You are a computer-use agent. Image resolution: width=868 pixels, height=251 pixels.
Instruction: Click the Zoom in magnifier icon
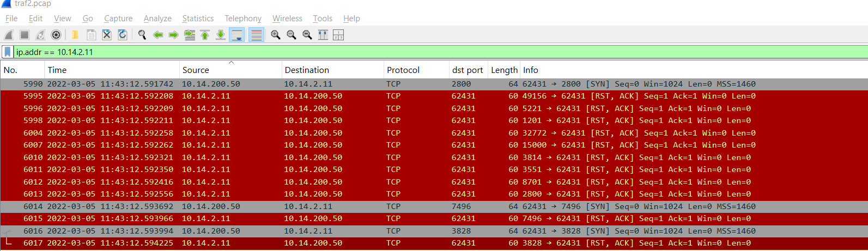(x=276, y=35)
